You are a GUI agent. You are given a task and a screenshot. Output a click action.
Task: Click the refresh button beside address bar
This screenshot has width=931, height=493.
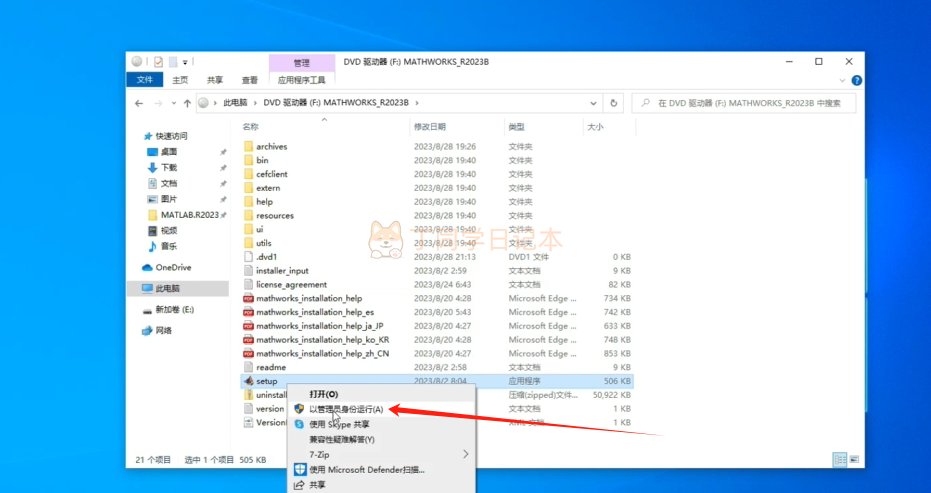(x=613, y=103)
